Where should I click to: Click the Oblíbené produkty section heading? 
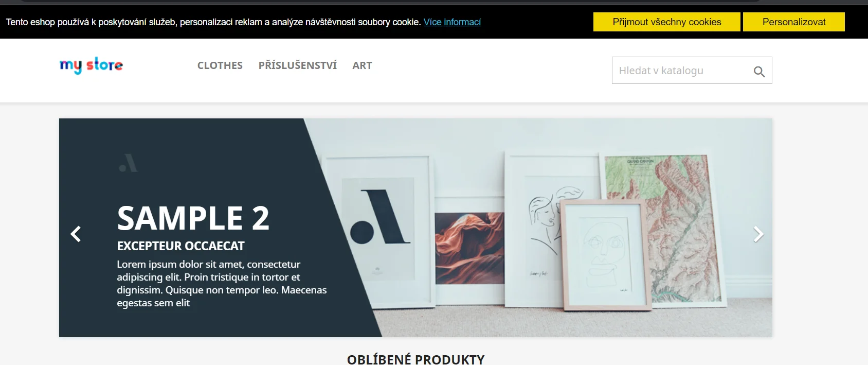point(415,359)
